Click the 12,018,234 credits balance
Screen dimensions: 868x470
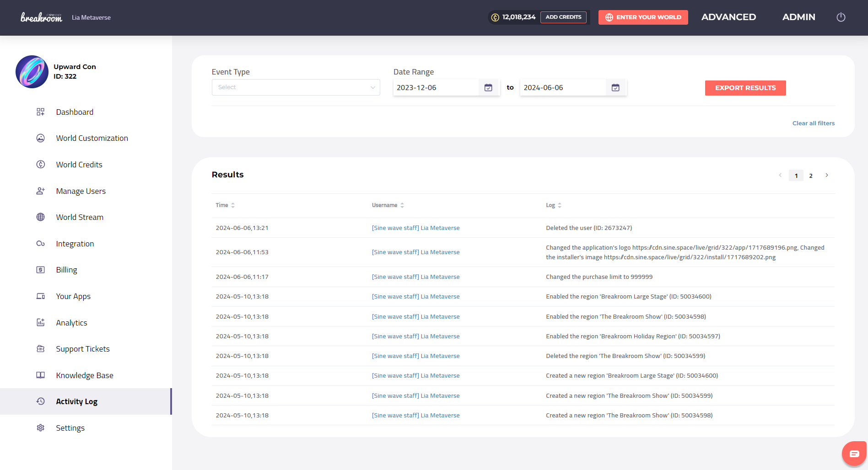point(519,17)
